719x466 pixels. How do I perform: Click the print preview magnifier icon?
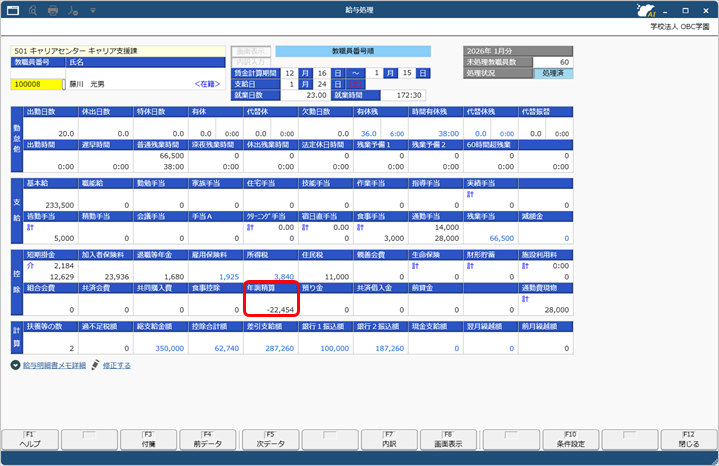pos(34,10)
